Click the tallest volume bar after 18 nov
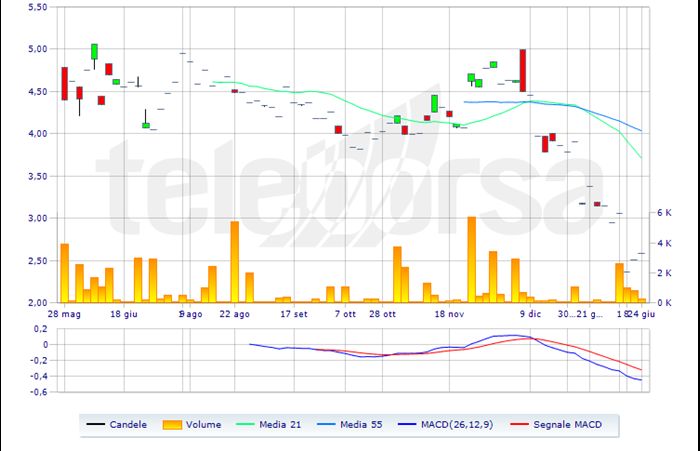The image size is (700, 451). (471, 259)
